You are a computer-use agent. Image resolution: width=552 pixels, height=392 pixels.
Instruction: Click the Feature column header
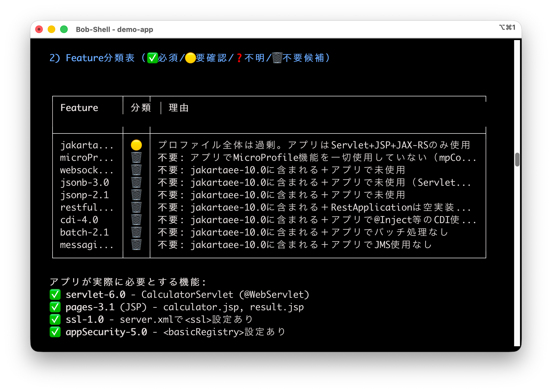[79, 108]
